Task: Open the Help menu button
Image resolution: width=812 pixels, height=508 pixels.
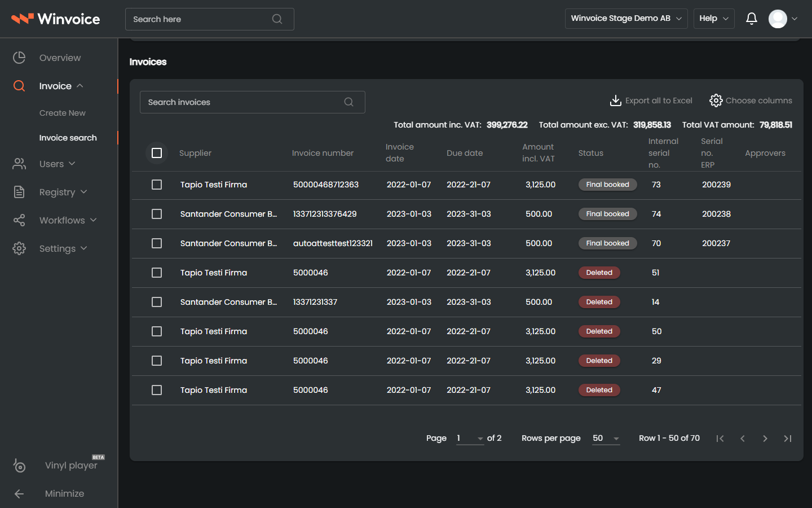Action: tap(714, 19)
